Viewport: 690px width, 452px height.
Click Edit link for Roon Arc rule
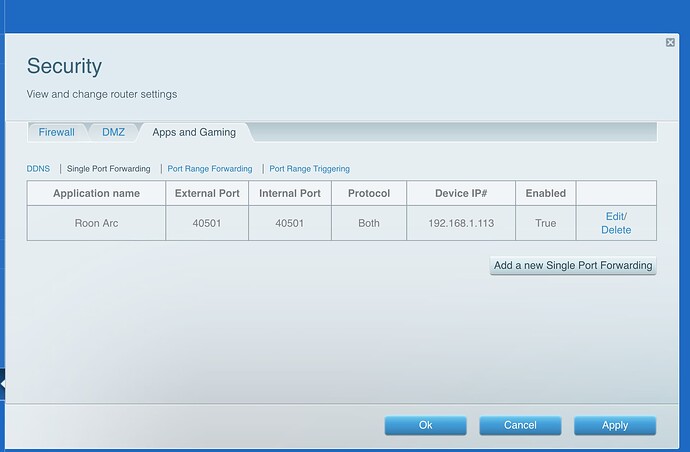pos(615,217)
